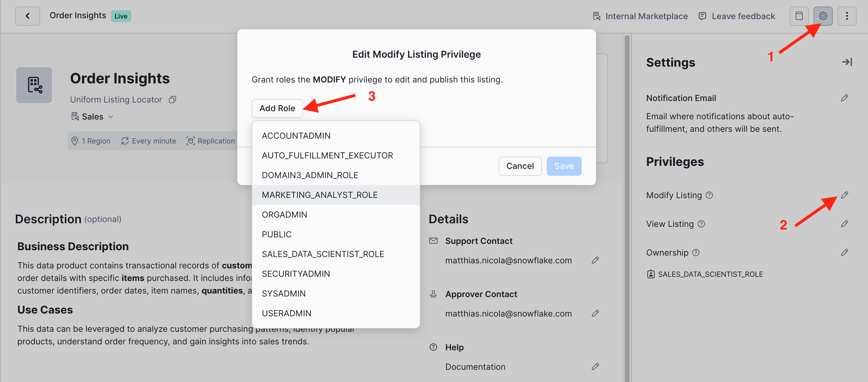The image size is (868, 382).
Task: Click the back arrow button
Action: (27, 16)
